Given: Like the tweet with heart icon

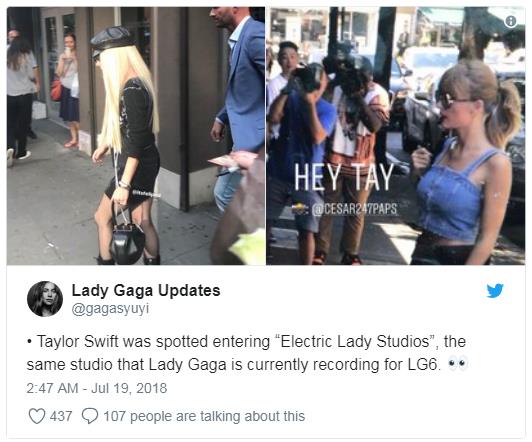Looking at the screenshot, I should (x=37, y=416).
